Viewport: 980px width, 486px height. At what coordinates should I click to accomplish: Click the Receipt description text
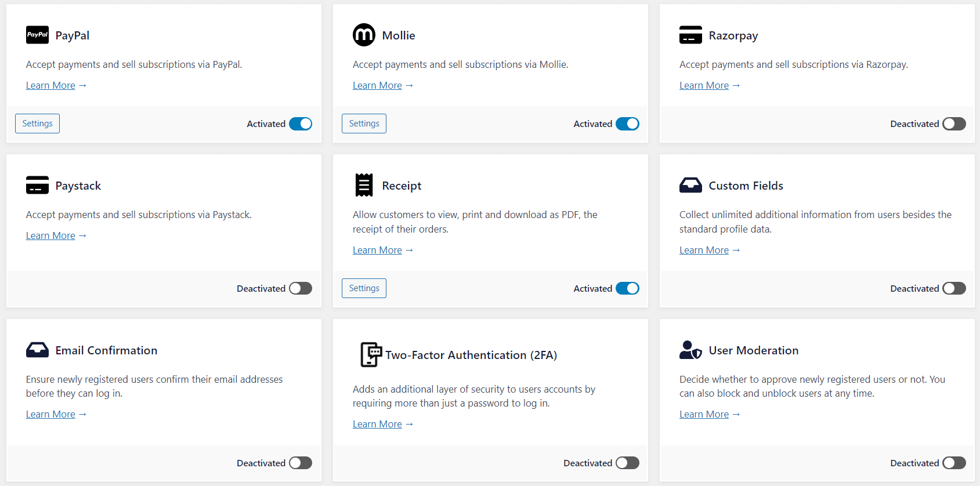pos(475,222)
